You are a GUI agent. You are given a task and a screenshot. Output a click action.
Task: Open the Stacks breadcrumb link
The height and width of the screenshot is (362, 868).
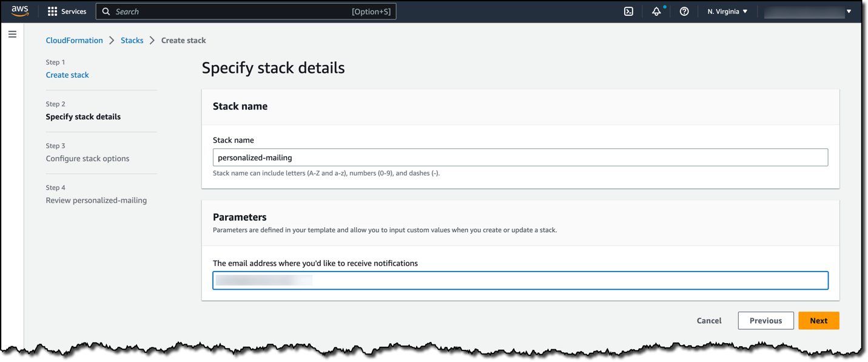[132, 40]
